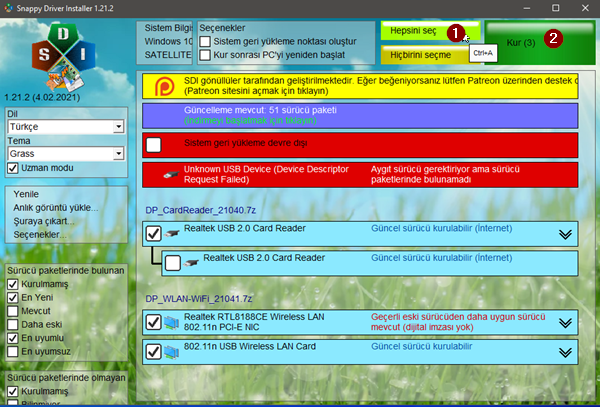Click the Sistem Bilgisi panel

165,41
